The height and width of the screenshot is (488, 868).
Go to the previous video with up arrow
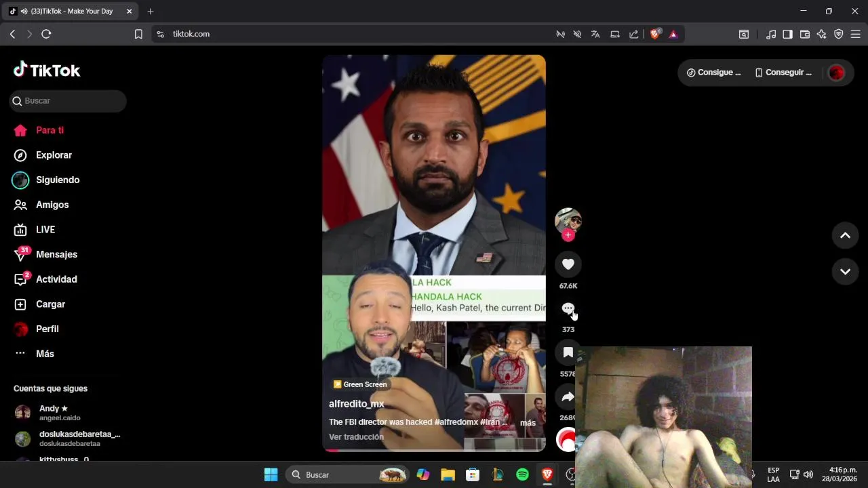[x=845, y=235]
